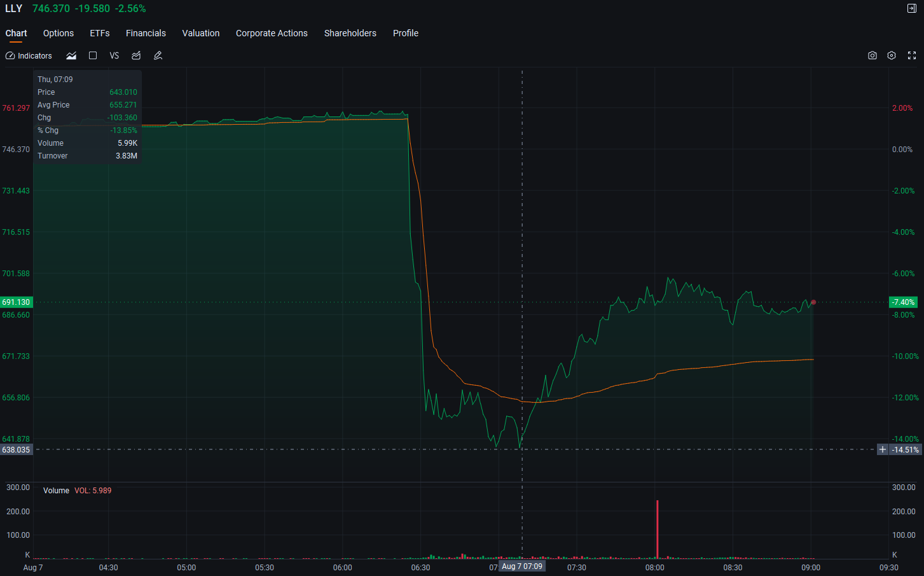The width and height of the screenshot is (924, 576).
Task: Click the 06:00 time axis label
Action: coord(343,568)
